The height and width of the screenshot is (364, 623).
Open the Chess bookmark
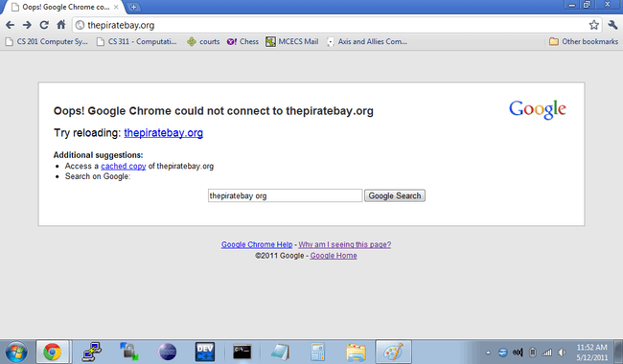pos(242,42)
